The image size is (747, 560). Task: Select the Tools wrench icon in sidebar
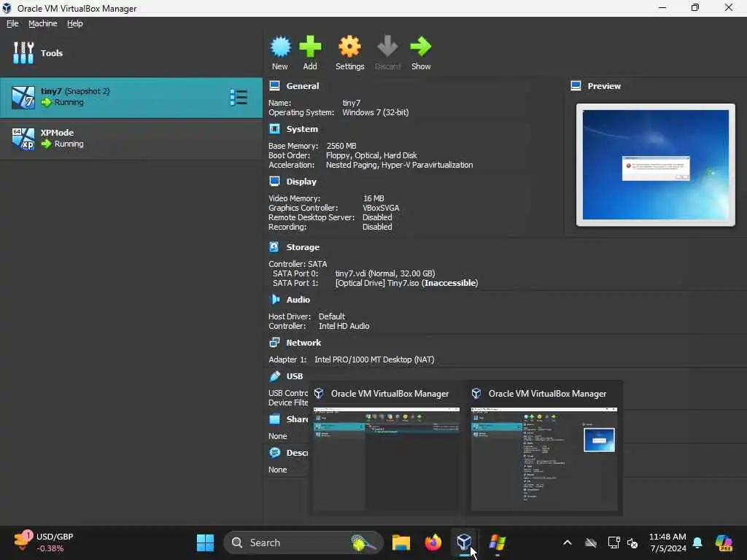click(x=23, y=52)
